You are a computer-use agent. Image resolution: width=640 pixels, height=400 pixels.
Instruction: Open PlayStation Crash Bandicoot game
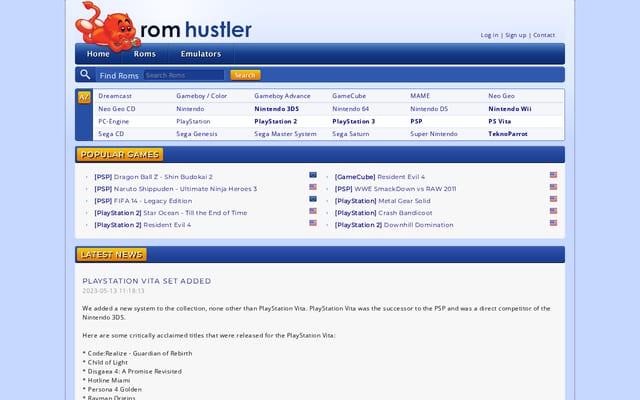pos(383,213)
